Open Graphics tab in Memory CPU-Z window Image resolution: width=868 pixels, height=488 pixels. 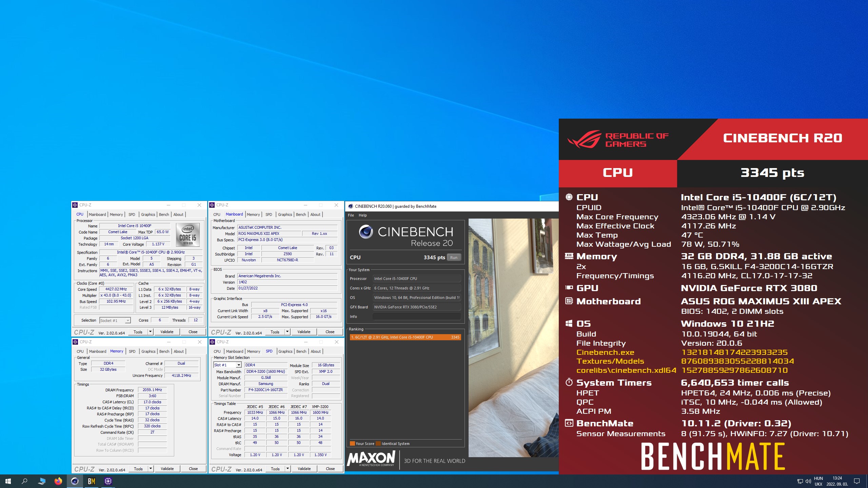pyautogui.click(x=148, y=351)
